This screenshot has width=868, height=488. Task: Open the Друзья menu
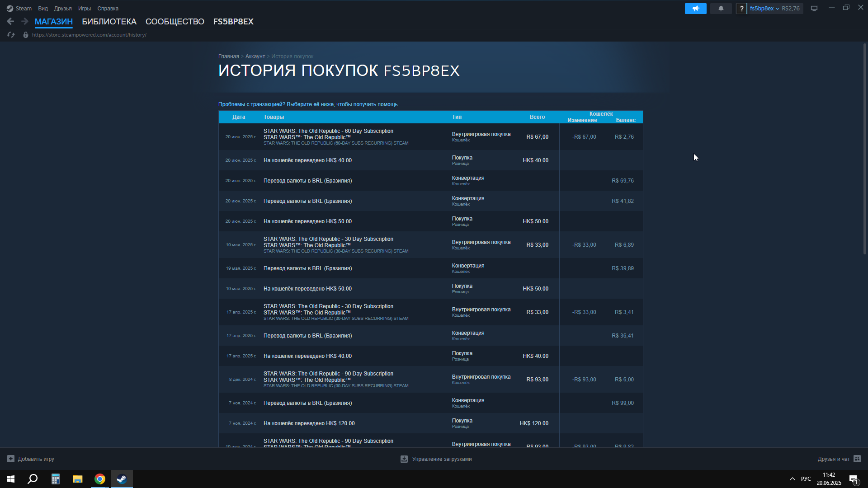(x=63, y=9)
